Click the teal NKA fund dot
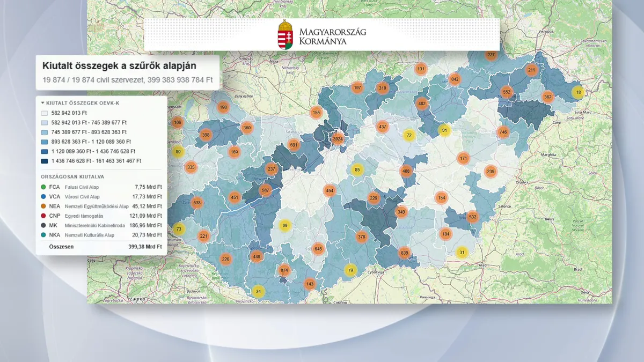Screen dimensions: 644x362 [x=43, y=235]
